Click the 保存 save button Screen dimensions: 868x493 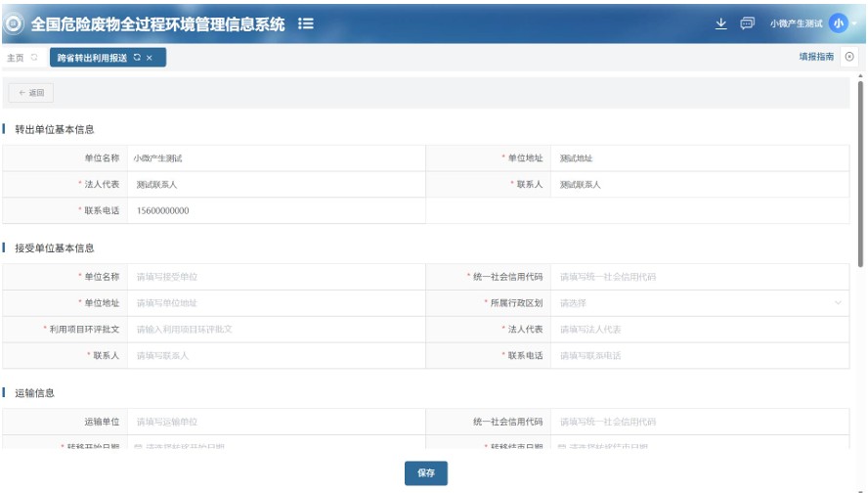(x=426, y=473)
